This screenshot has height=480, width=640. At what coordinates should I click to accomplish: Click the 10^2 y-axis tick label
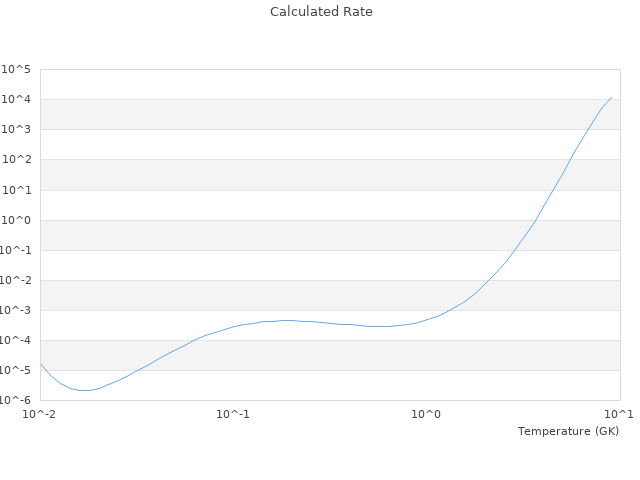coord(16,160)
